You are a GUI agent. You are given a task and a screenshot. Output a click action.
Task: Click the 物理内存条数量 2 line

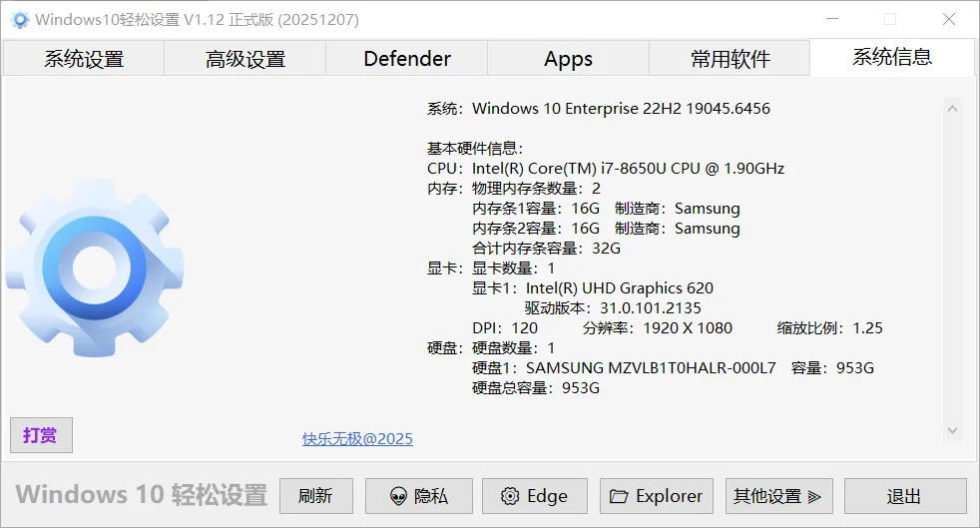[536, 189]
